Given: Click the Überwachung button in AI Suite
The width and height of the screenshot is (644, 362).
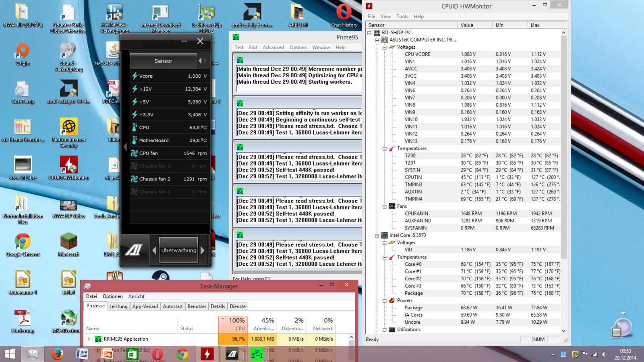Looking at the screenshot, I should pos(179,250).
